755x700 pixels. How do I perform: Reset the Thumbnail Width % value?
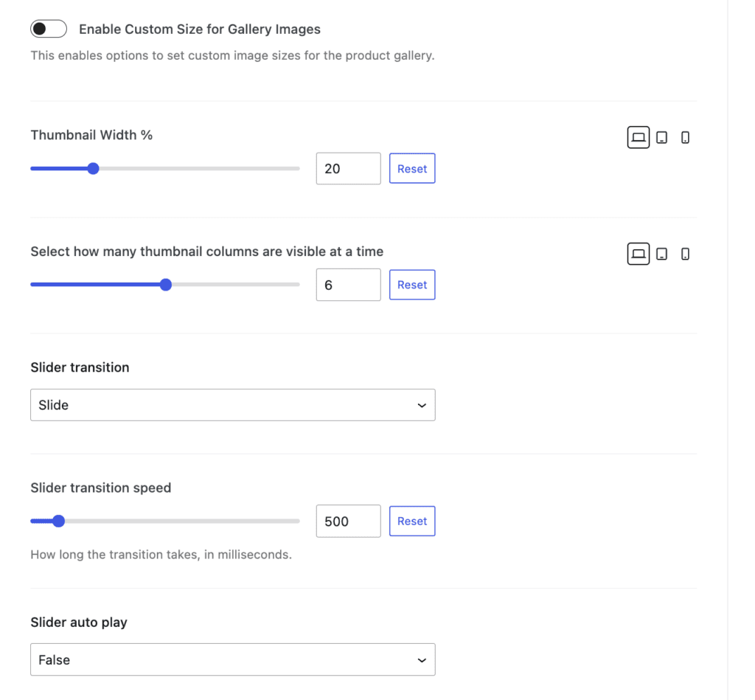411,168
